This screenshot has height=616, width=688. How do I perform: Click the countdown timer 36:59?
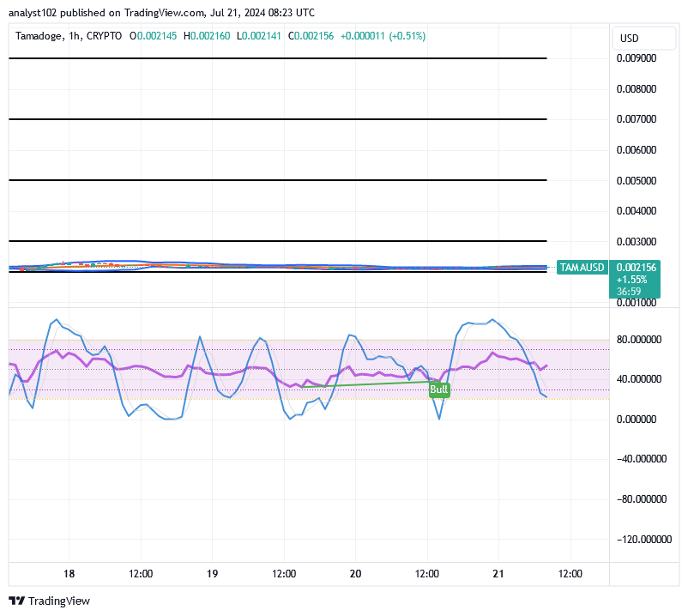[629, 292]
